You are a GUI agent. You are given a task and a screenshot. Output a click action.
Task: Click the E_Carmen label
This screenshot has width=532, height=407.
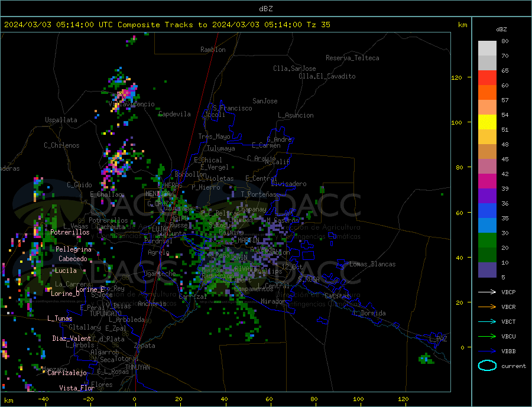click(266, 145)
